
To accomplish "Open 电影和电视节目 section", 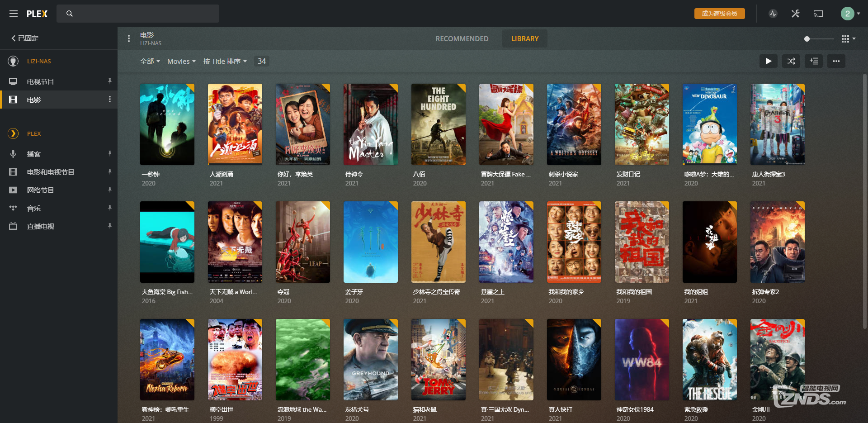I will [x=51, y=172].
